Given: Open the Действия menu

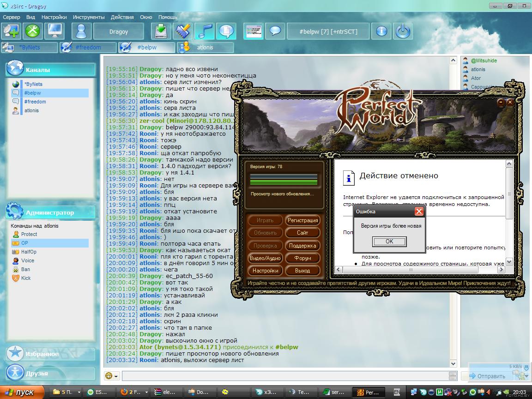Looking at the screenshot, I should pos(122,17).
